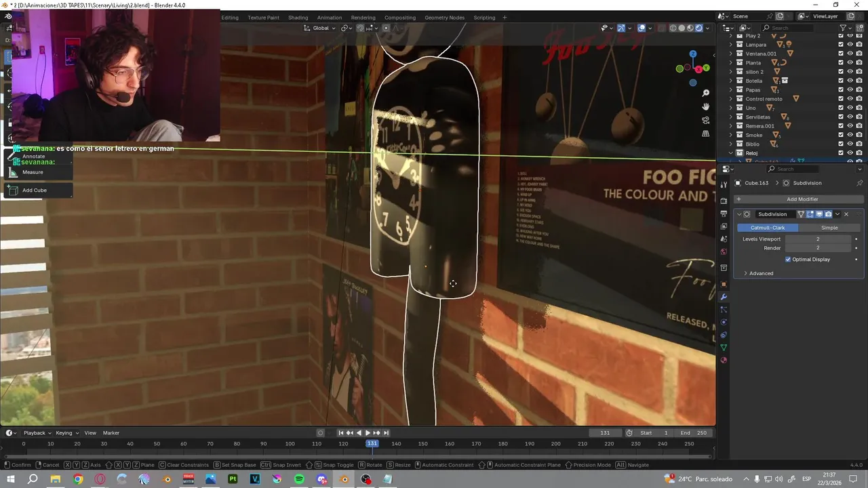Hide Lampara collection with eye icon
Image resolution: width=868 pixels, height=488 pixels.
coord(850,45)
